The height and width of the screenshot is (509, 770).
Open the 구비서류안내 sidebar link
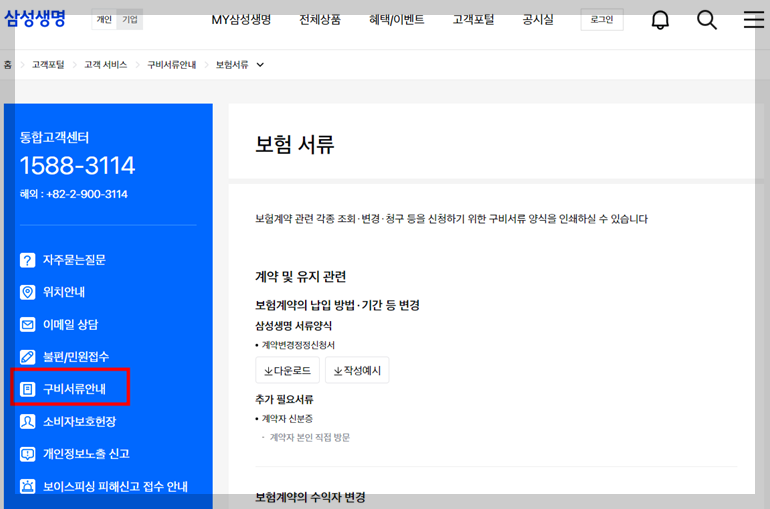(x=74, y=389)
